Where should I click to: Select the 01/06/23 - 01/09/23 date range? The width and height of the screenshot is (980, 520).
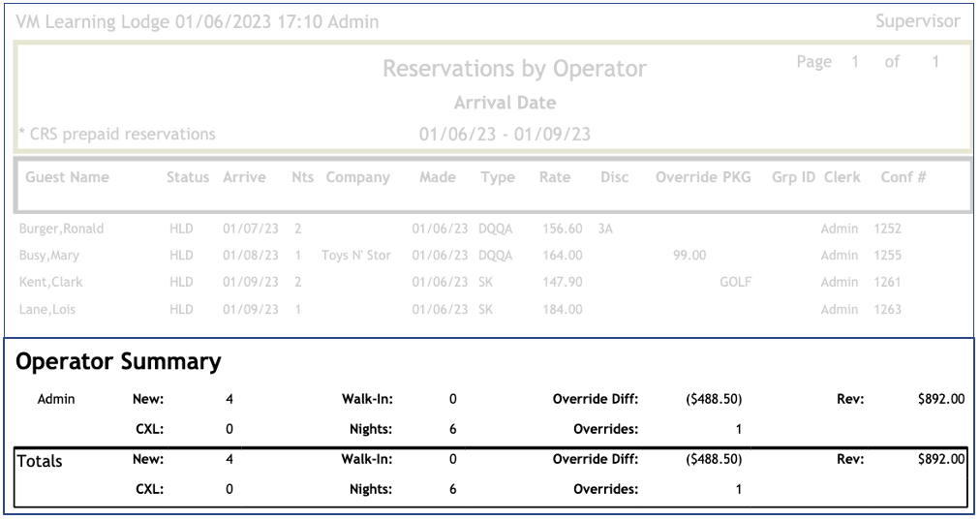pyautogui.click(x=504, y=135)
